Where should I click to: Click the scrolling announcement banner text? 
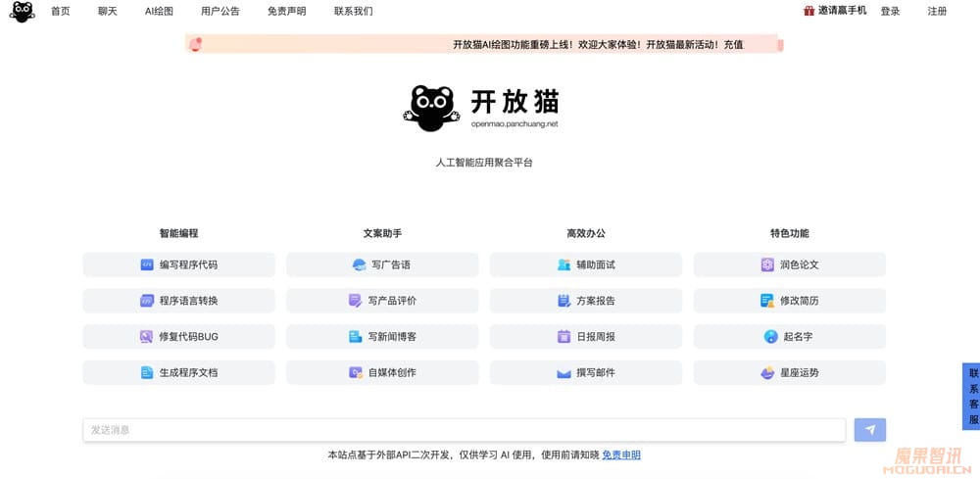click(x=599, y=45)
